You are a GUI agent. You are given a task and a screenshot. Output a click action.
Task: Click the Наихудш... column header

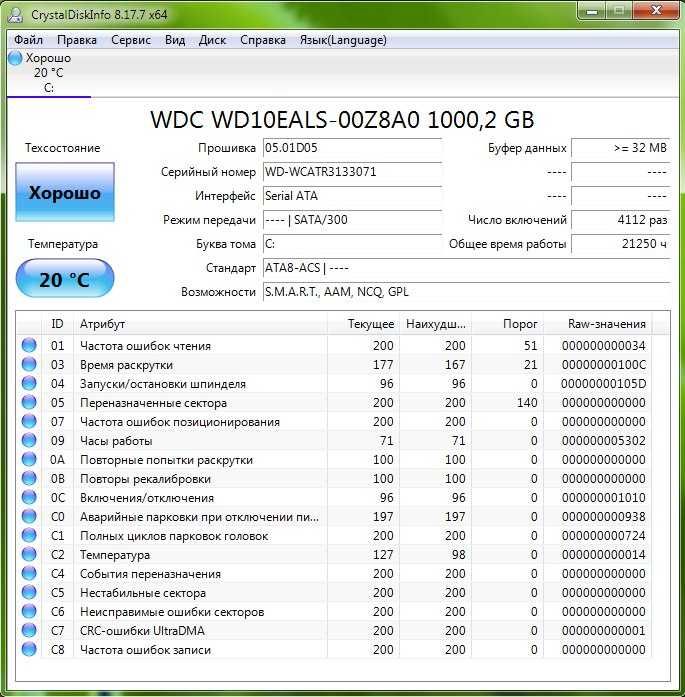coord(435,324)
